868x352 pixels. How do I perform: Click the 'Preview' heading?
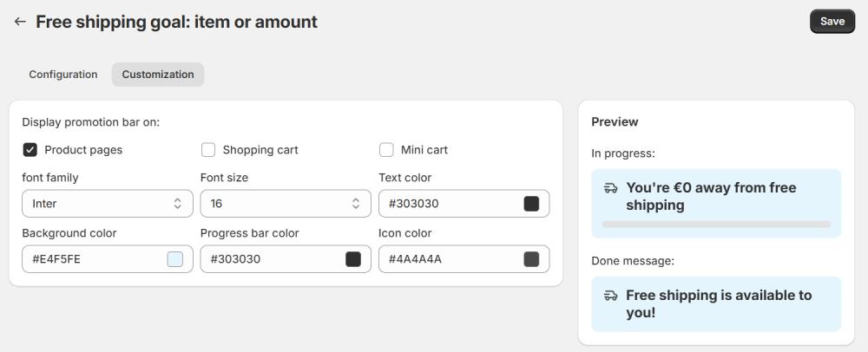coord(615,121)
